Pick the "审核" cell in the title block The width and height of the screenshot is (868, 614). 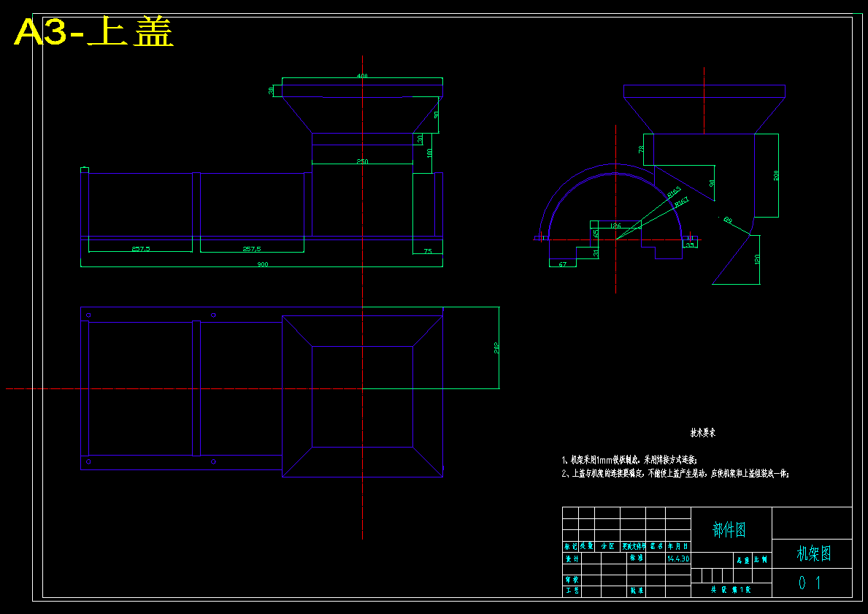tap(572, 580)
